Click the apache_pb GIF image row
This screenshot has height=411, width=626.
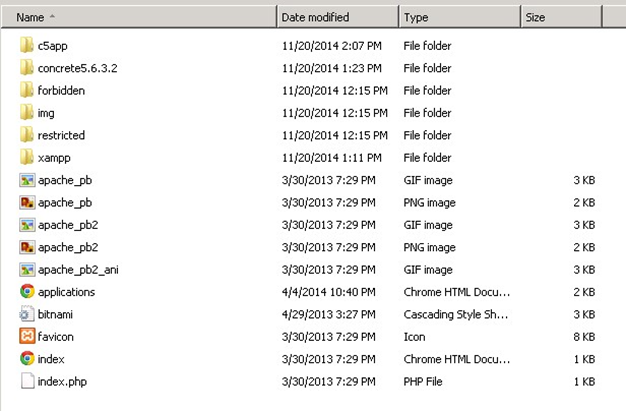coord(64,180)
